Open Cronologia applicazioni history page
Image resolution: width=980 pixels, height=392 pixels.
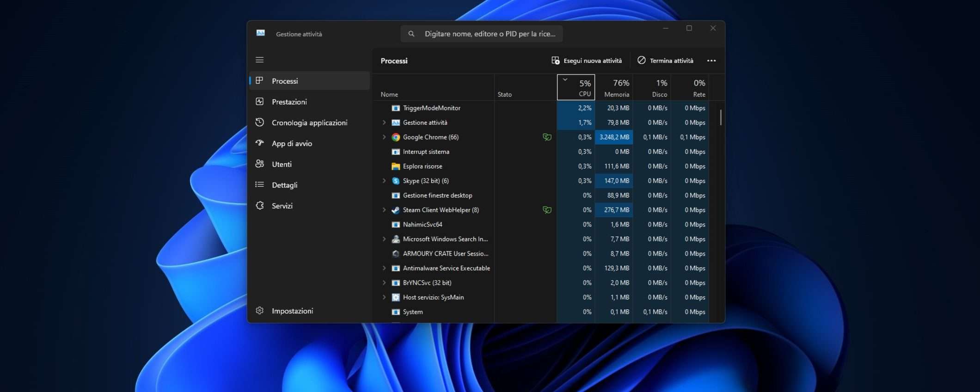309,122
